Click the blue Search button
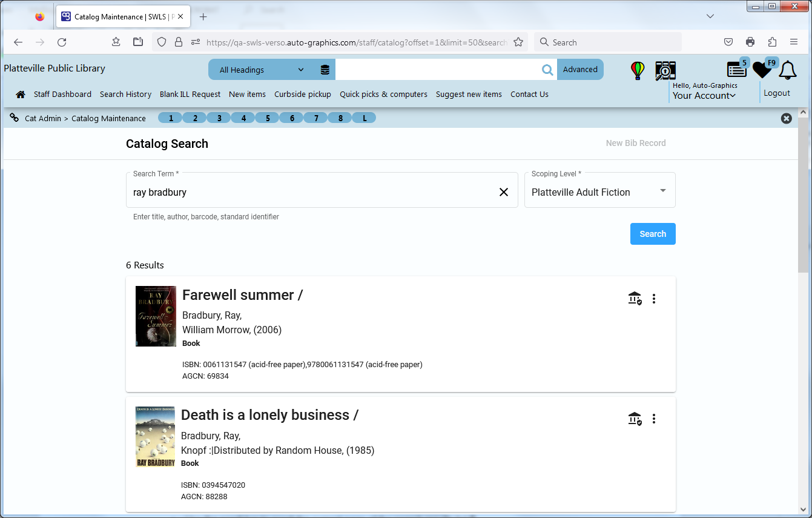This screenshot has width=812, height=518. [653, 234]
